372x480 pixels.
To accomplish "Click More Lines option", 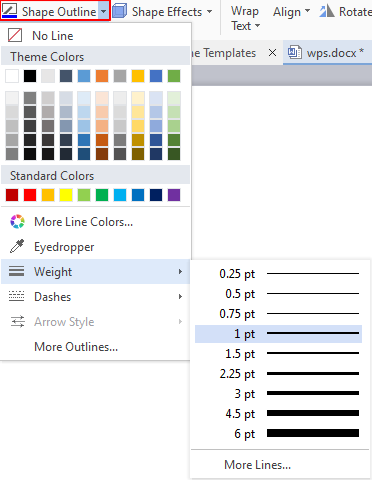I will pos(257,464).
